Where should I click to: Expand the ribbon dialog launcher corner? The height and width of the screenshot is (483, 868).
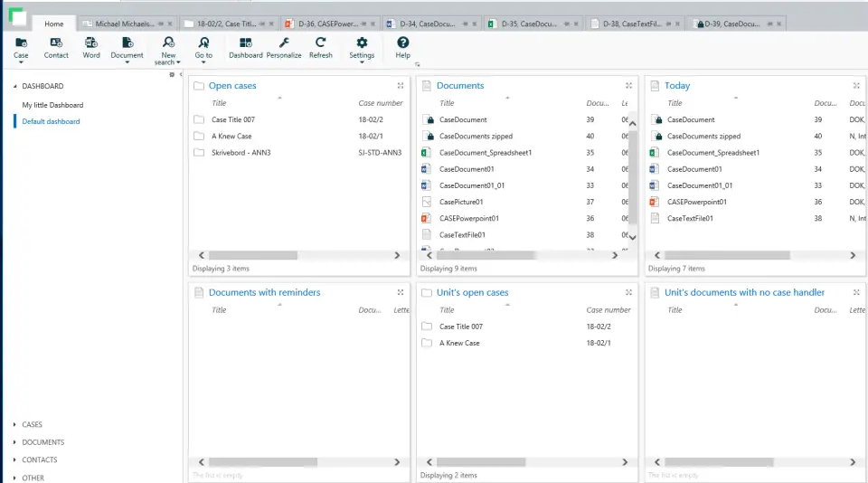pos(418,64)
